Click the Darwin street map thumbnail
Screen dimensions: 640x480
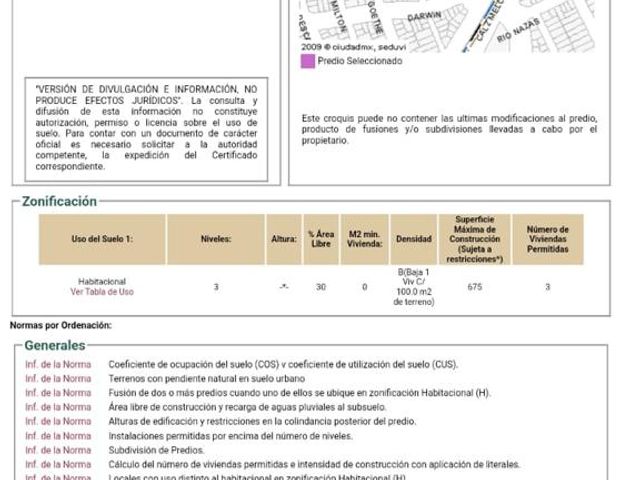448,26
